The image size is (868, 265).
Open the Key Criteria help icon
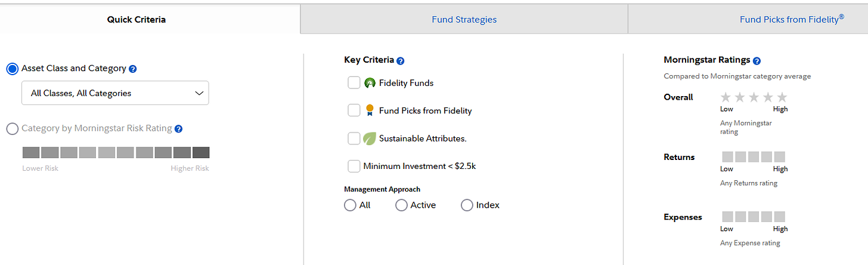(x=401, y=60)
